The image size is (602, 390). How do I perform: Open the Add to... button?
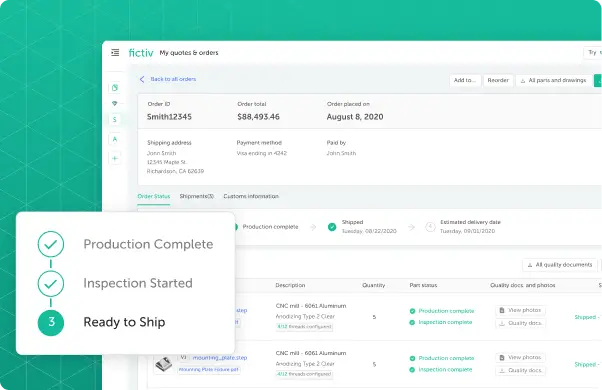pyautogui.click(x=465, y=80)
